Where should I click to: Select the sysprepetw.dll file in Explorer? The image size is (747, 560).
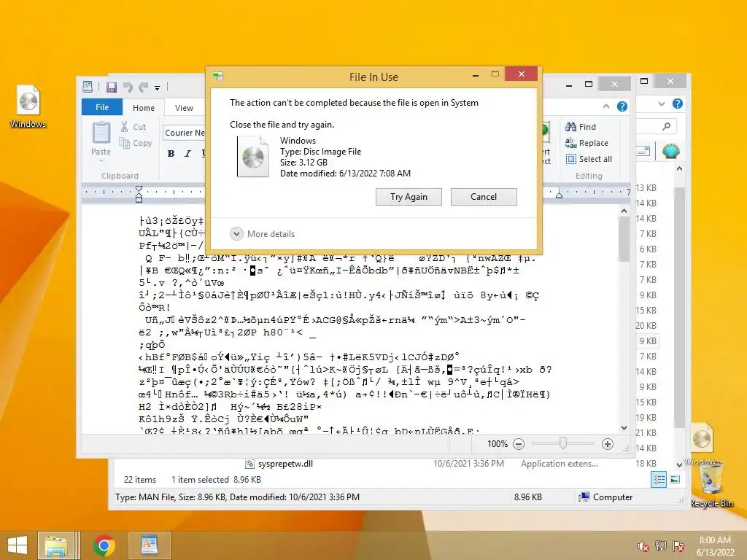click(285, 463)
